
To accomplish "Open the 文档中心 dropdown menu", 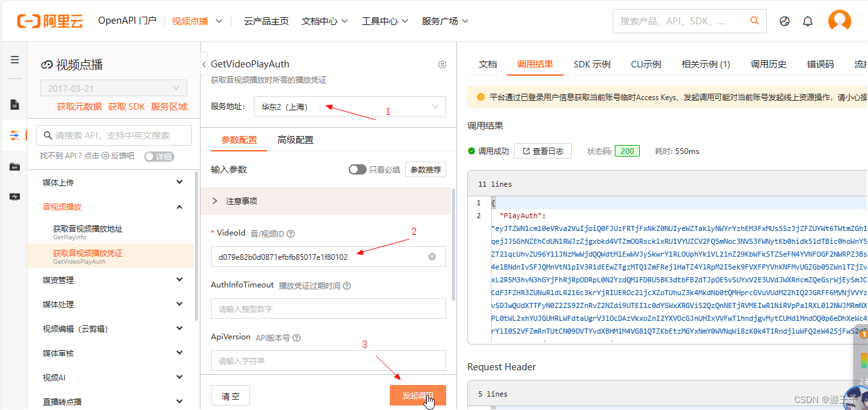I will [324, 21].
